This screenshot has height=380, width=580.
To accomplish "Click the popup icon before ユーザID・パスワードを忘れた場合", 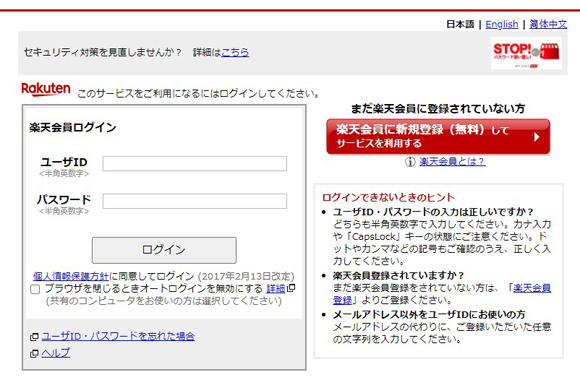I will tap(34, 337).
